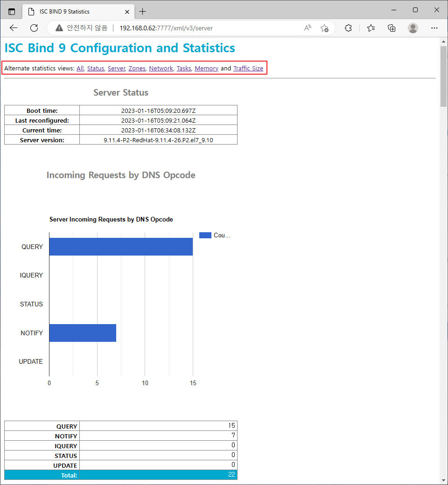The image size is (448, 485).
Task: Refresh the statistics page
Action: click(x=34, y=28)
